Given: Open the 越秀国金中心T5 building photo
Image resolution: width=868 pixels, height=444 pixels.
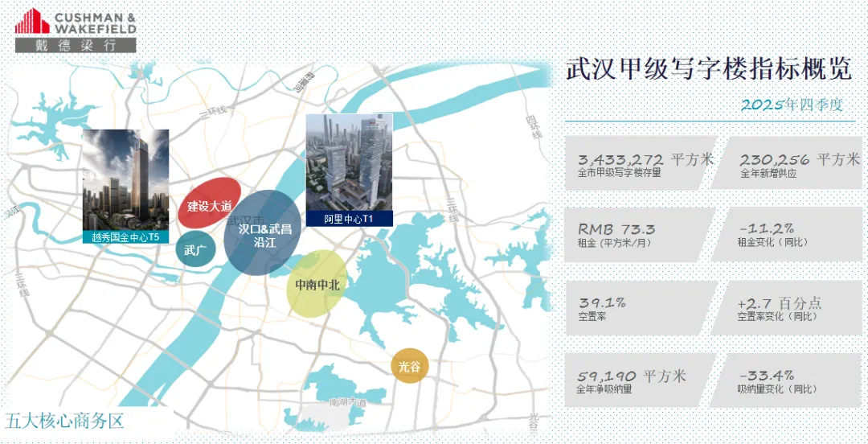Looking at the screenshot, I should [x=125, y=180].
